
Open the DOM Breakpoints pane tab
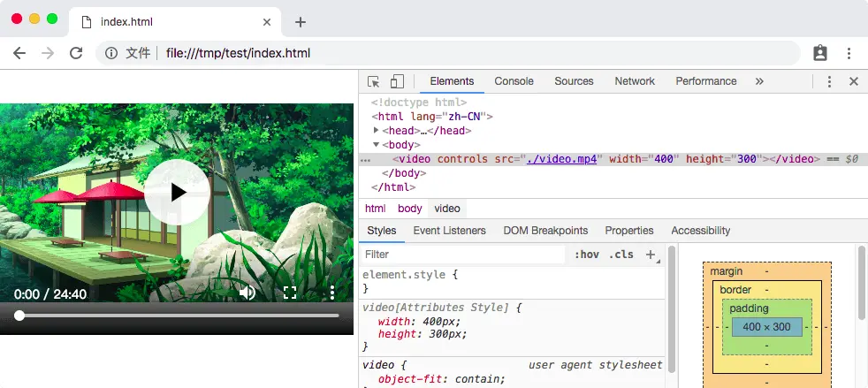(545, 231)
